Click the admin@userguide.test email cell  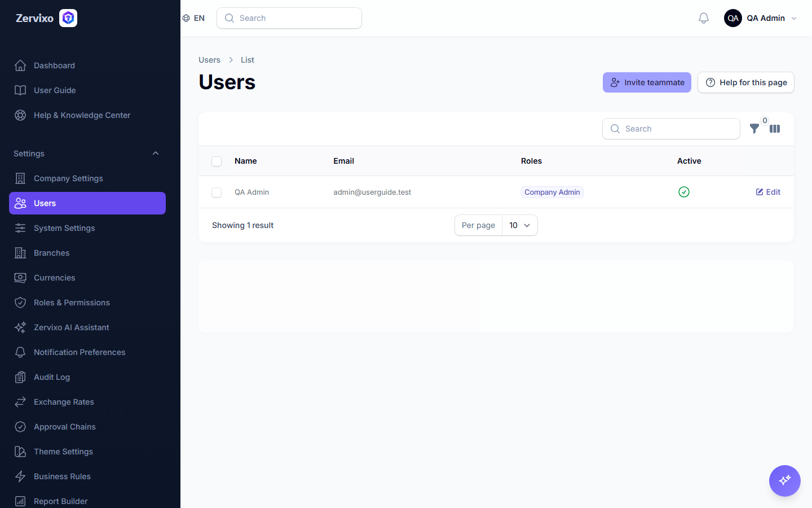coord(372,192)
